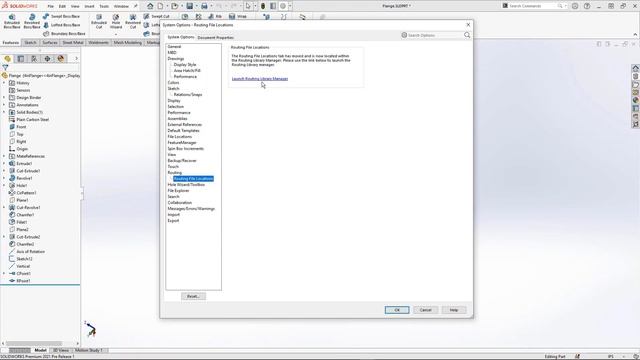Select the Rib tool

coord(215,16)
